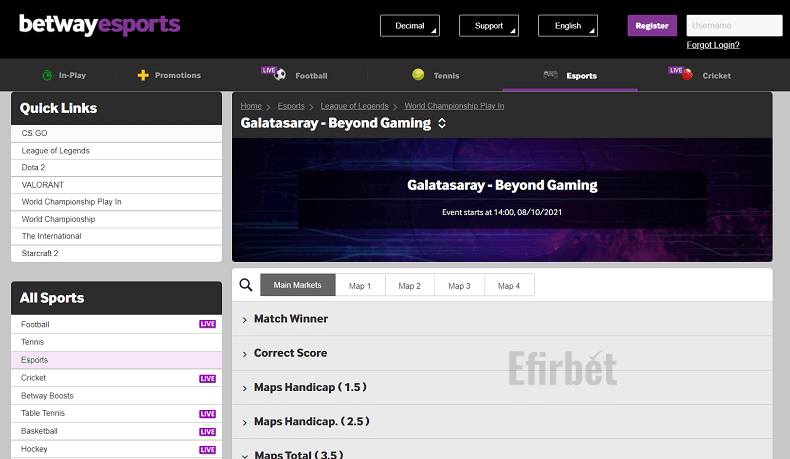Select Esports in All Sports list
The image size is (790, 459).
pyautogui.click(x=116, y=360)
